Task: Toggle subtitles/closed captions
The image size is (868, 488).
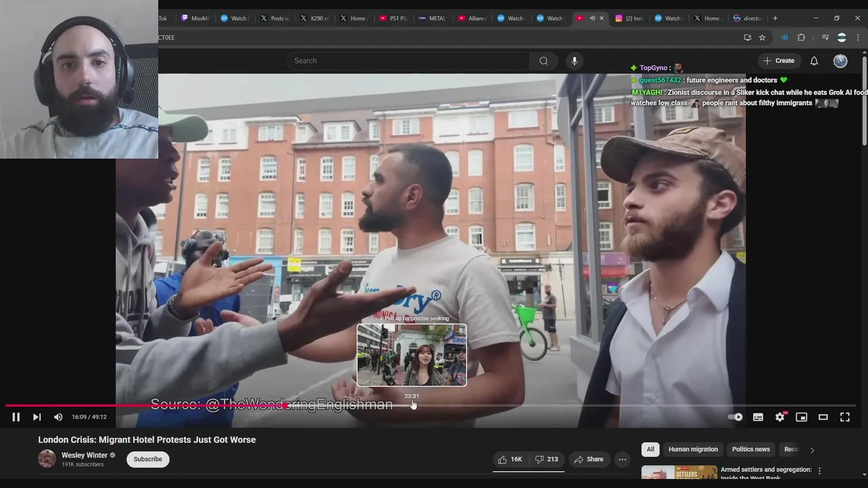Action: click(758, 417)
